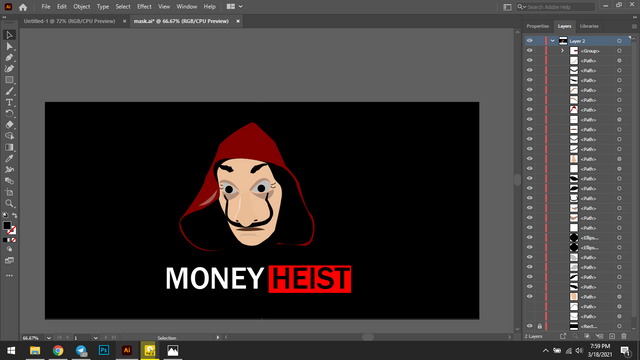
Task: Go to Illustrator Home screen
Action: tap(23, 7)
